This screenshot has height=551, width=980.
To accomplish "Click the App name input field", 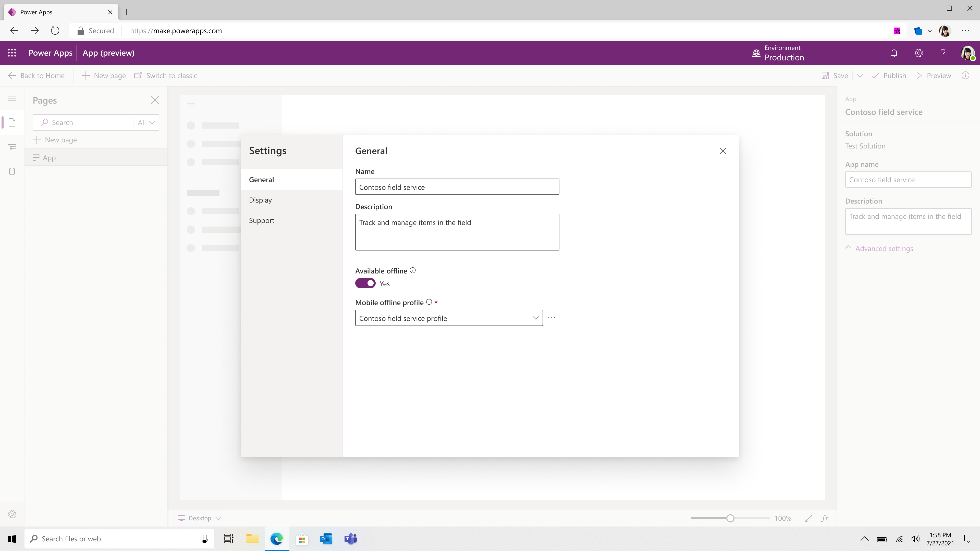I will 908,179.
